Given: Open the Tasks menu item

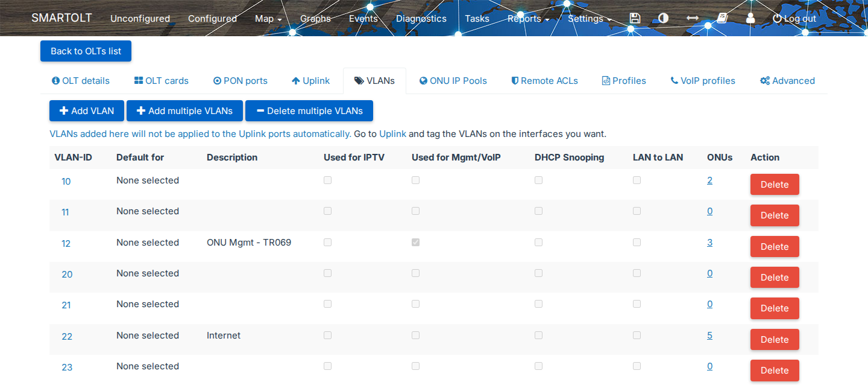Looking at the screenshot, I should coord(477,18).
